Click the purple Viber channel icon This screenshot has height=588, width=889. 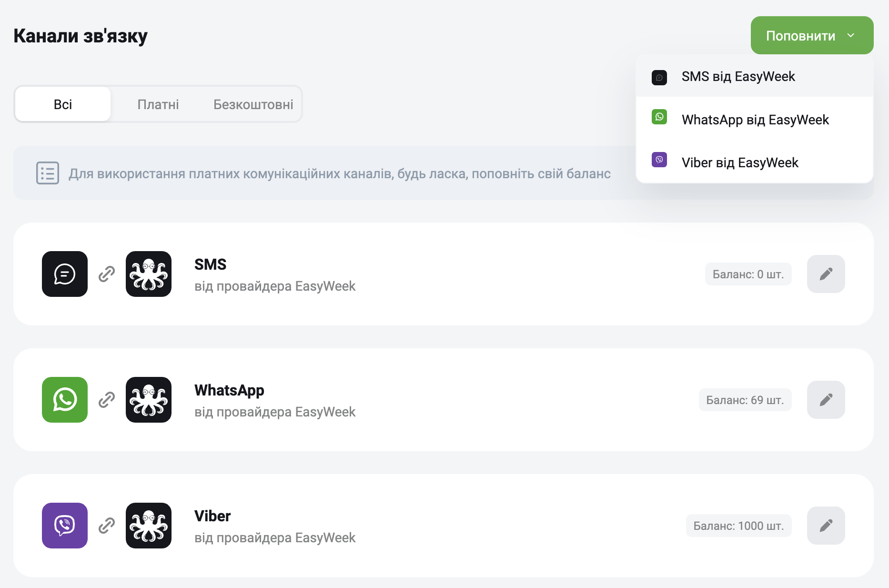65,526
